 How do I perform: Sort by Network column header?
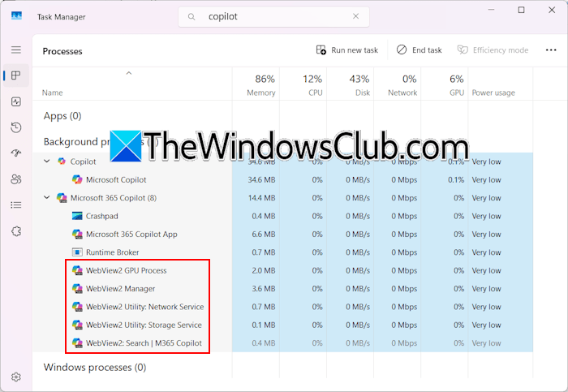(x=398, y=85)
